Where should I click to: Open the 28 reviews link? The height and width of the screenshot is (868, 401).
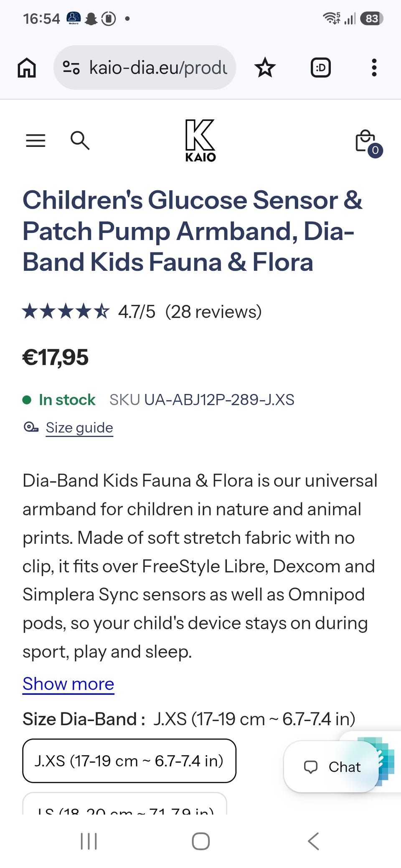coord(213,312)
